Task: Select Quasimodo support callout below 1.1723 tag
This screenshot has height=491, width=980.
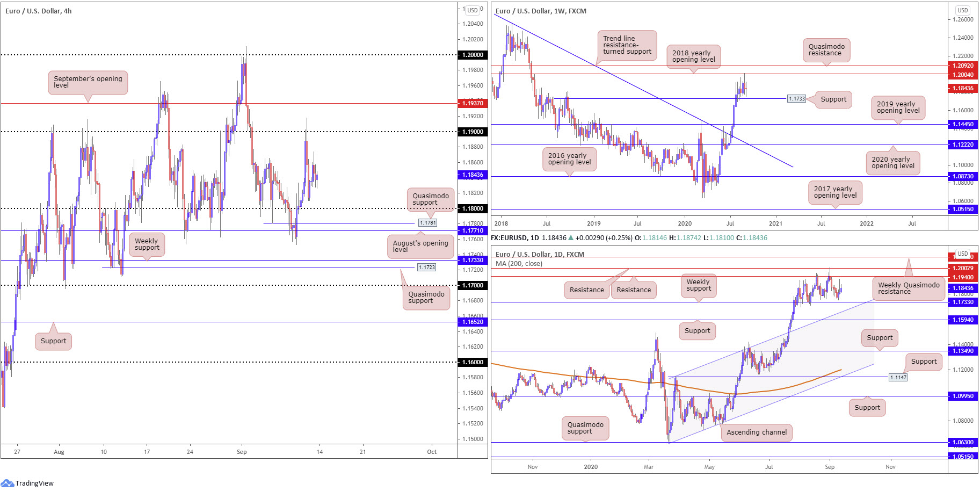Action: (426, 298)
